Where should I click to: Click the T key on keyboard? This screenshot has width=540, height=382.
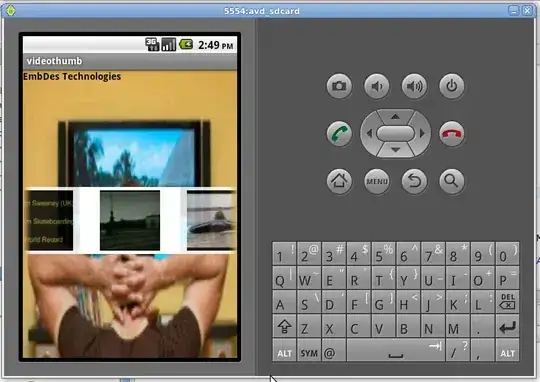(383, 278)
